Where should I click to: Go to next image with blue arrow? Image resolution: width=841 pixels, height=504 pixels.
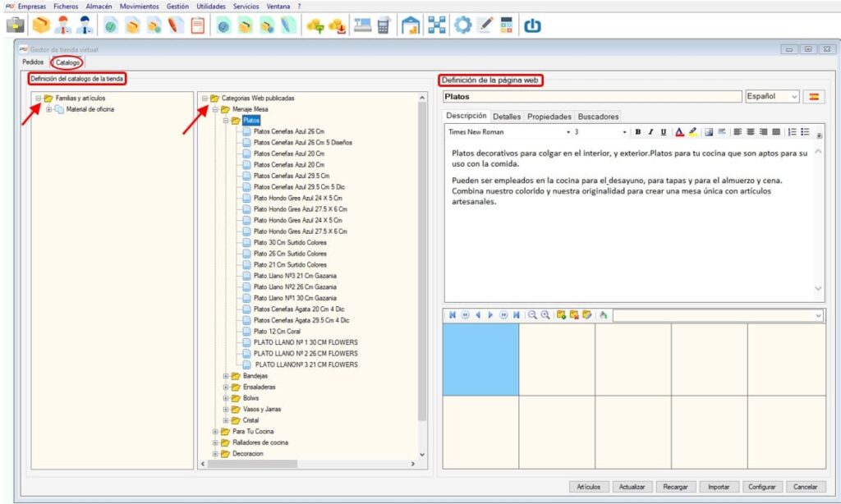490,315
